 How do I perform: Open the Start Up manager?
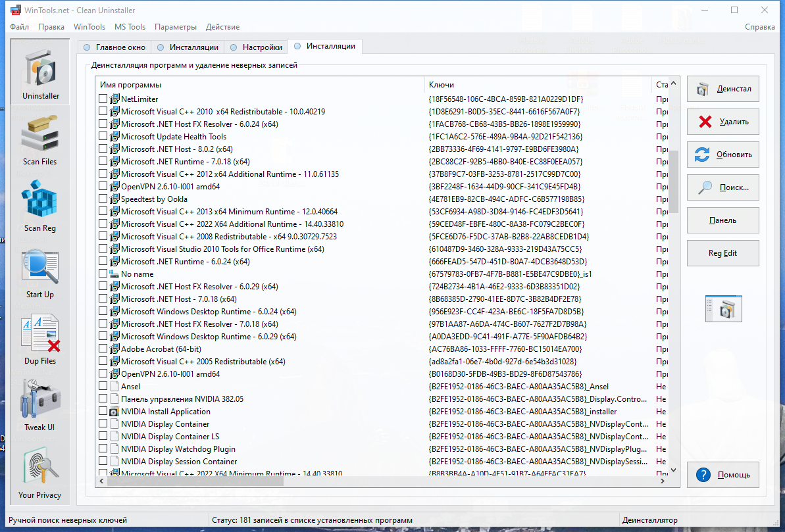39,274
